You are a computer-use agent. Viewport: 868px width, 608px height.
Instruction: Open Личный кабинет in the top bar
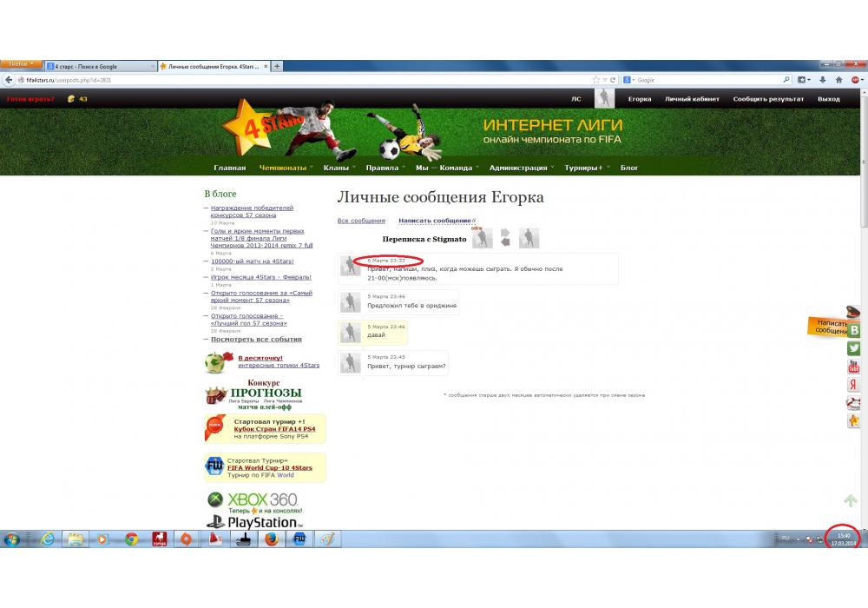click(692, 99)
